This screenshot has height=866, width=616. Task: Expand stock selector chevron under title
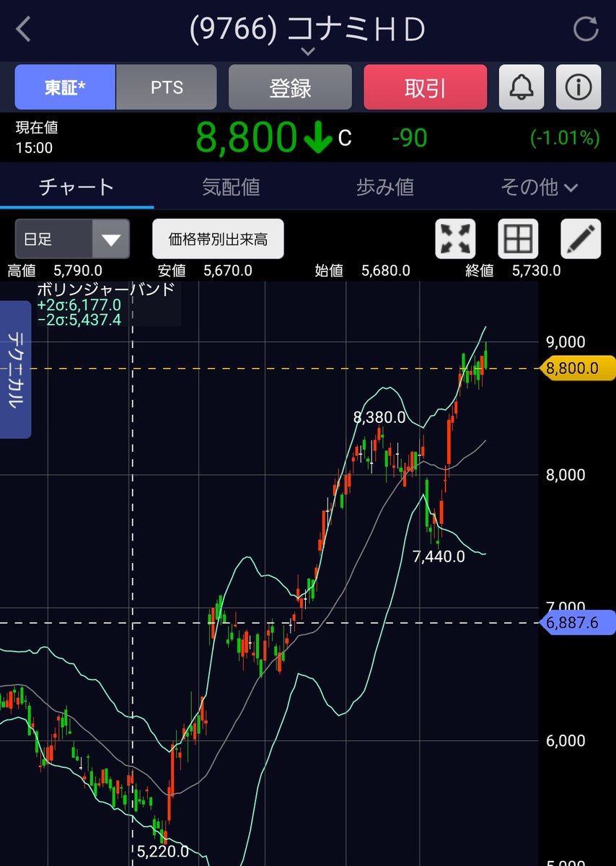click(308, 51)
